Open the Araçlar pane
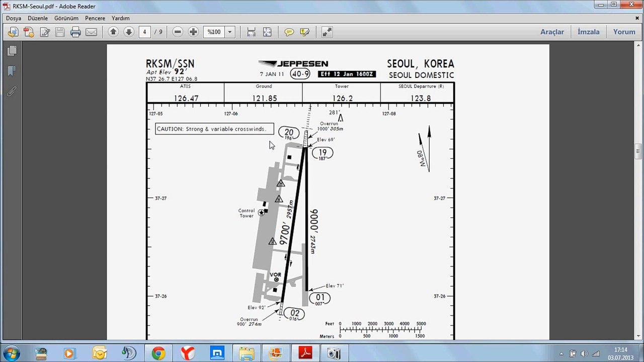Screen dimensions: 644x362 (552, 32)
